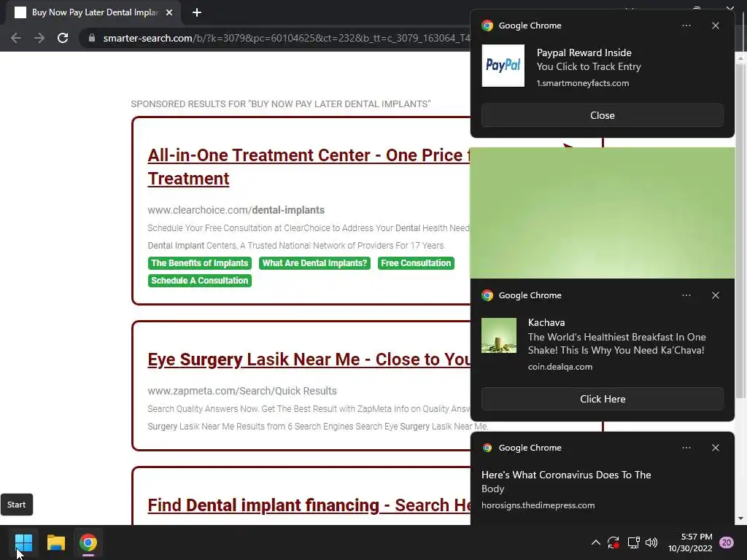Screen dimensions: 747x560
Task: Open the All-in-One Treatment Center link
Action: click(309, 167)
